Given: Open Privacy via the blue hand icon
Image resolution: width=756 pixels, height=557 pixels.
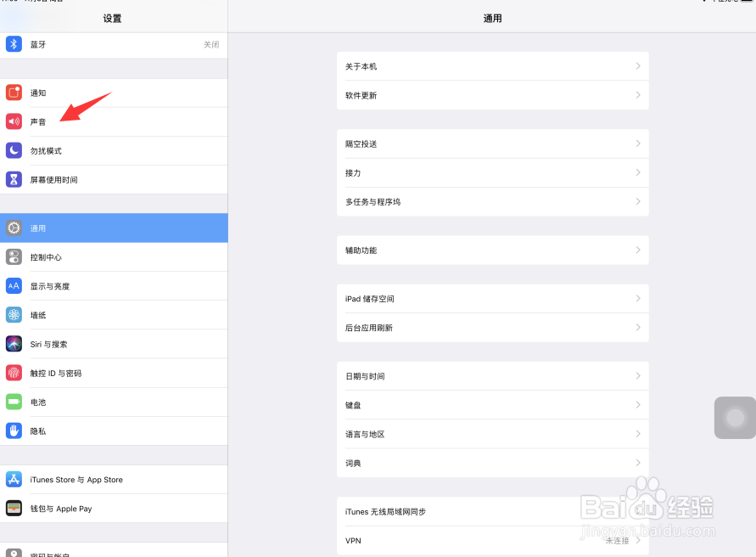Looking at the screenshot, I should [14, 430].
